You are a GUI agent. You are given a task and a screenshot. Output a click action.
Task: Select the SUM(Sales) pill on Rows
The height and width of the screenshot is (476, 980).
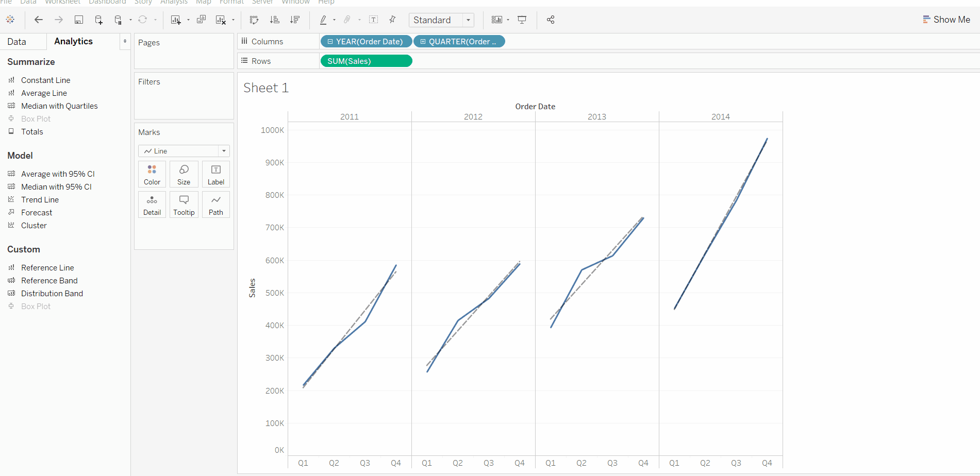(x=366, y=61)
